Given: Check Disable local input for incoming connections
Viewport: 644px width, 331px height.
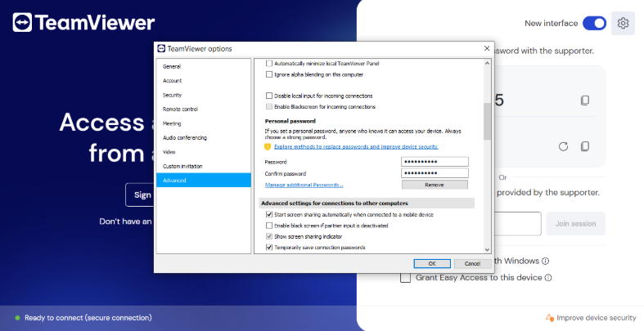Looking at the screenshot, I should (x=269, y=96).
